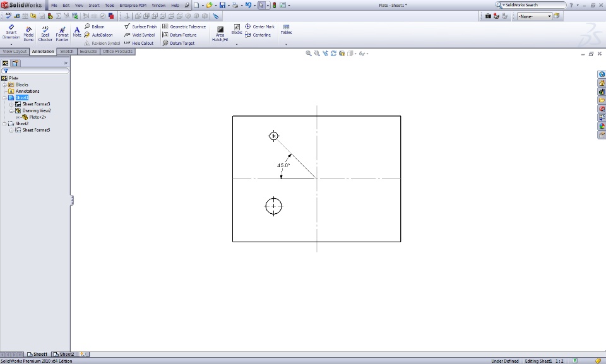Select the 45.0° angle dimension
The image size is (606, 364).
click(x=283, y=165)
